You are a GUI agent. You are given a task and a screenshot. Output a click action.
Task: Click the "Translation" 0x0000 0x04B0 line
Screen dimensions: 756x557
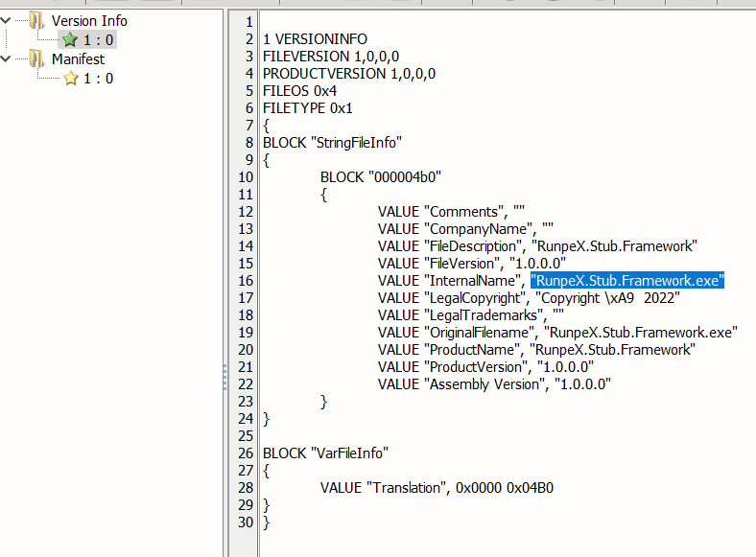(437, 488)
